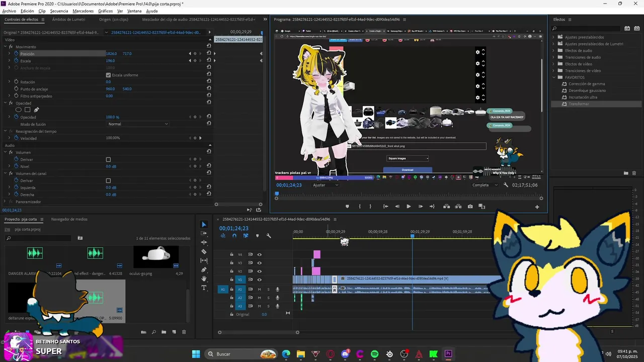This screenshot has width=644, height=362.
Task: Open Find magnifier in project panel
Action: point(153,332)
